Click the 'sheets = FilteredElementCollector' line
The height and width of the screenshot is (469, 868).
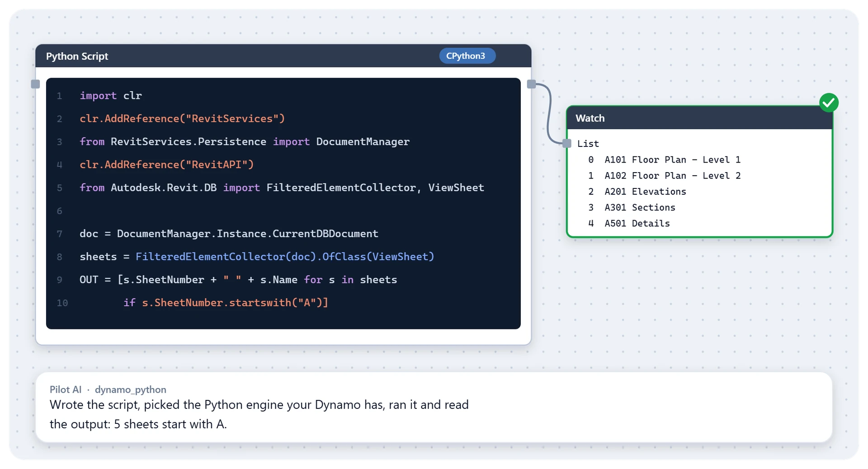click(257, 257)
